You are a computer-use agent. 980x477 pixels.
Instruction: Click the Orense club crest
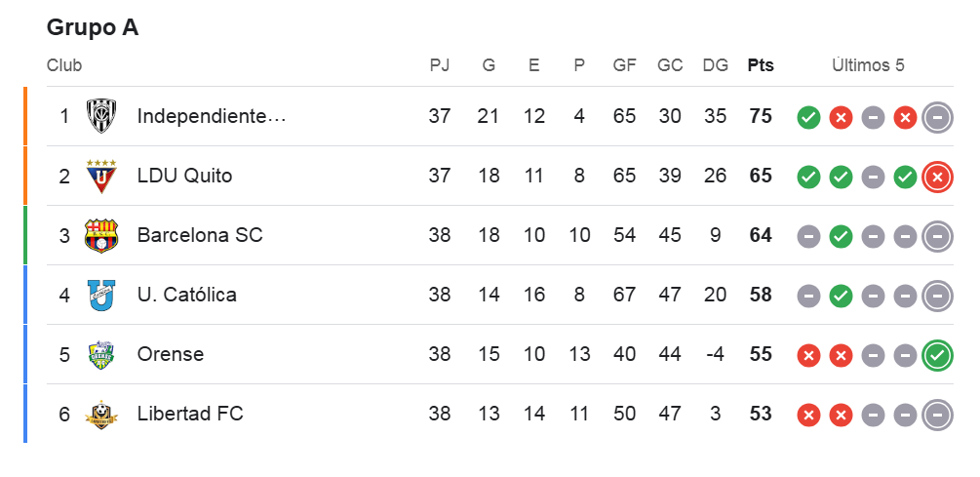(101, 355)
